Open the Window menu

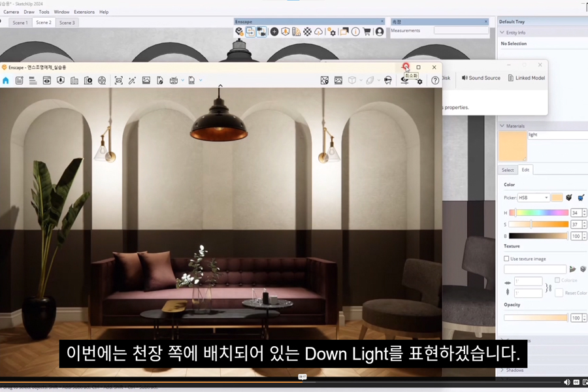coord(61,12)
